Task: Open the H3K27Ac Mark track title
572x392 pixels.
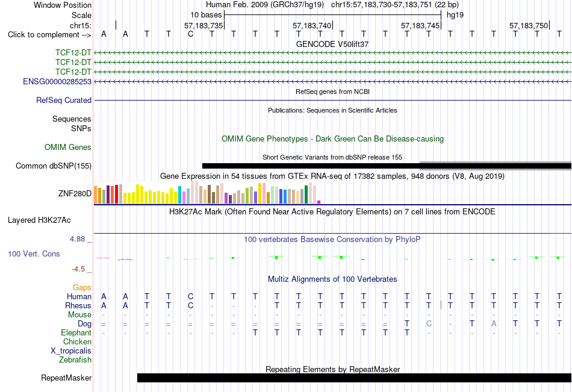Action: pos(332,212)
